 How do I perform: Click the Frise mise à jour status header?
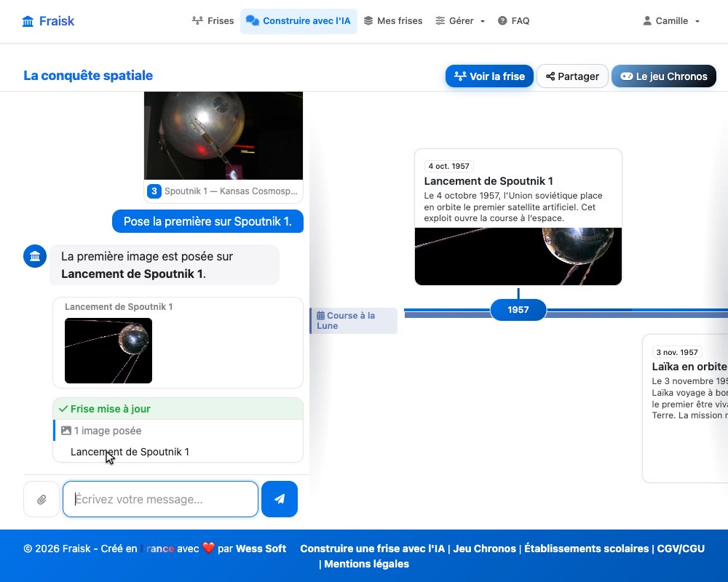[178, 409]
